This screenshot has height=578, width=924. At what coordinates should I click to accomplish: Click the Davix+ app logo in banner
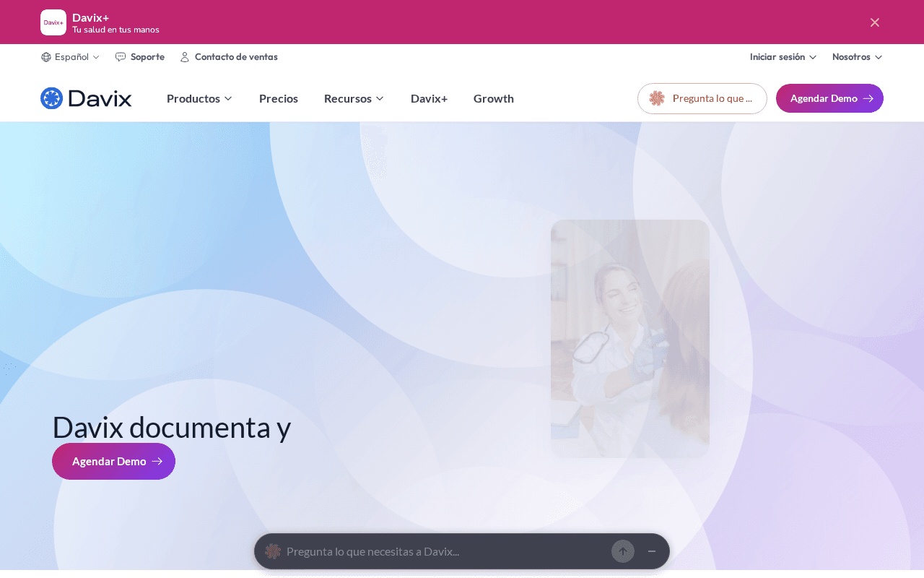pos(53,22)
